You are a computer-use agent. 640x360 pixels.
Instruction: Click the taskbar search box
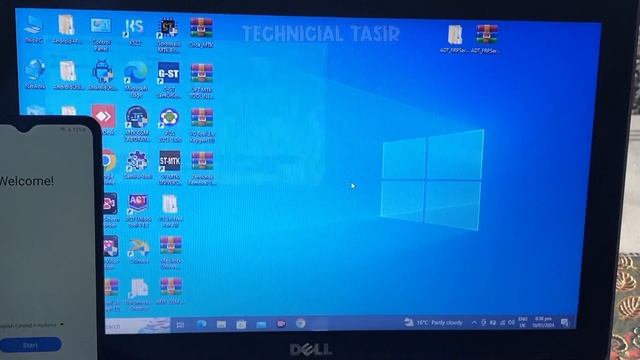[137, 326]
